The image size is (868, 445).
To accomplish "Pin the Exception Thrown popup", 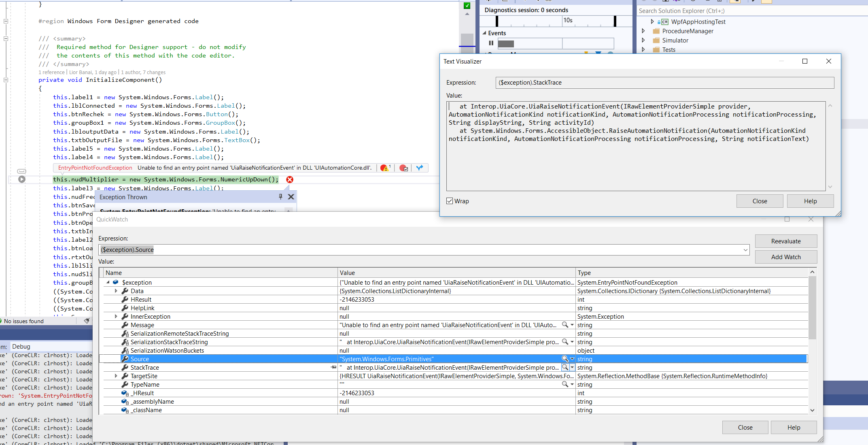I will pos(280,197).
